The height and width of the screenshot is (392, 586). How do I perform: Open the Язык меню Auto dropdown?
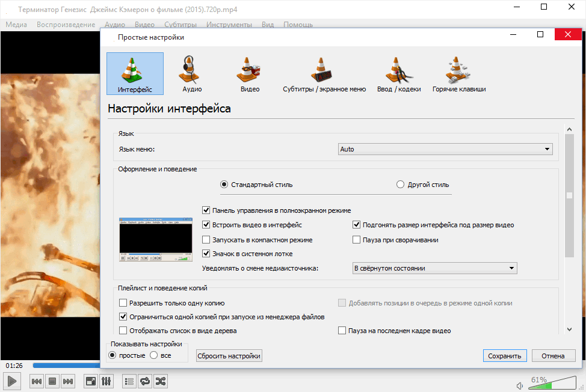click(445, 149)
